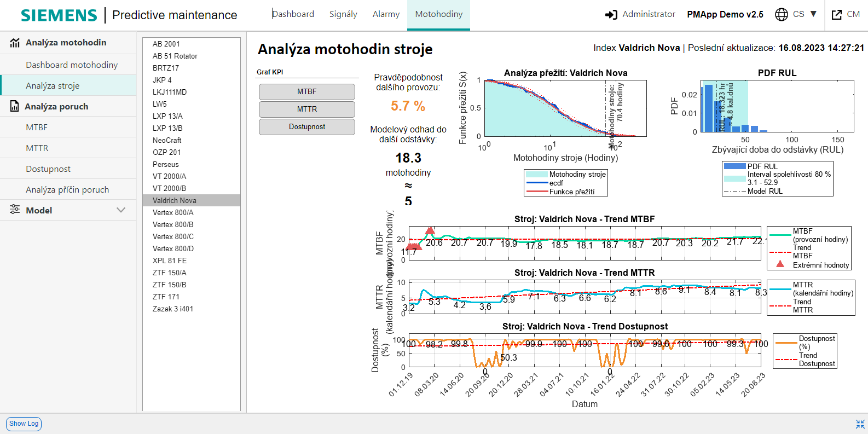This screenshot has height=434, width=868.
Task: Open the CM external link icon
Action: [x=837, y=15]
